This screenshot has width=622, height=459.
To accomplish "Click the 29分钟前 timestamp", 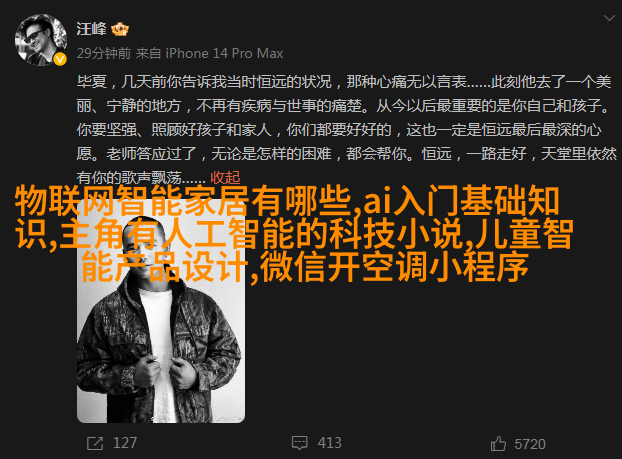I will [x=104, y=53].
